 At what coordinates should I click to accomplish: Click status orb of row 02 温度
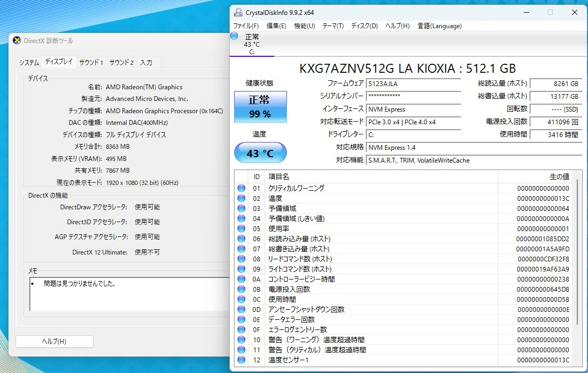[x=241, y=198]
